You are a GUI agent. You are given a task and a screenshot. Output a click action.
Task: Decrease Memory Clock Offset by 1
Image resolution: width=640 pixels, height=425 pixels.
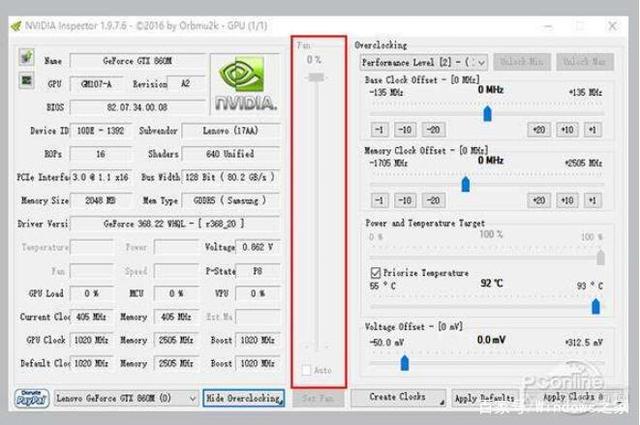point(379,200)
